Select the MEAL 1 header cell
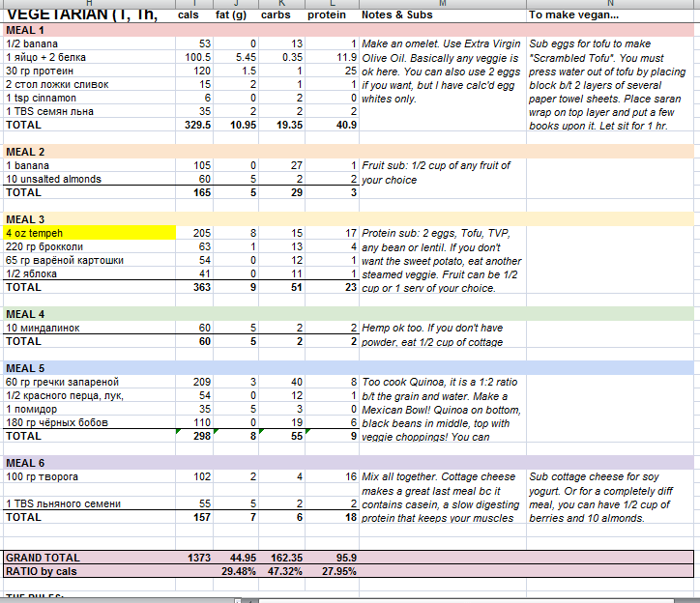Image resolution: width=700 pixels, height=603 pixels. [x=89, y=30]
